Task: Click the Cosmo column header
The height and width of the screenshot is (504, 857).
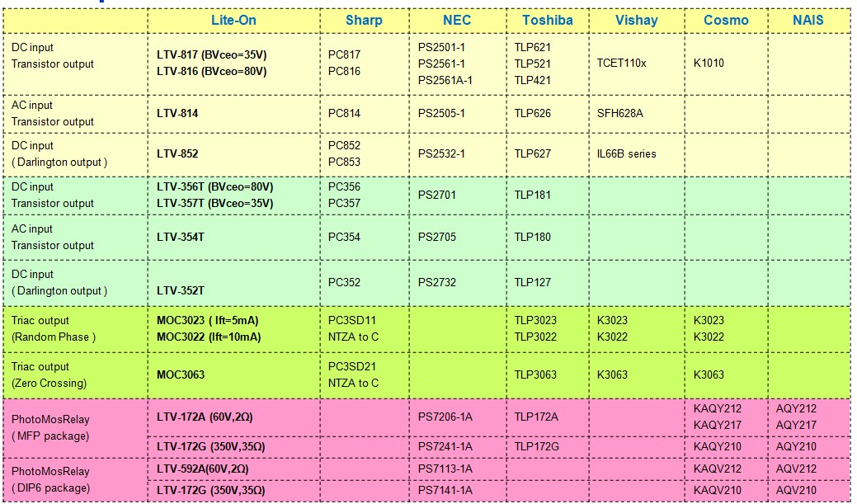Action: tap(726, 21)
